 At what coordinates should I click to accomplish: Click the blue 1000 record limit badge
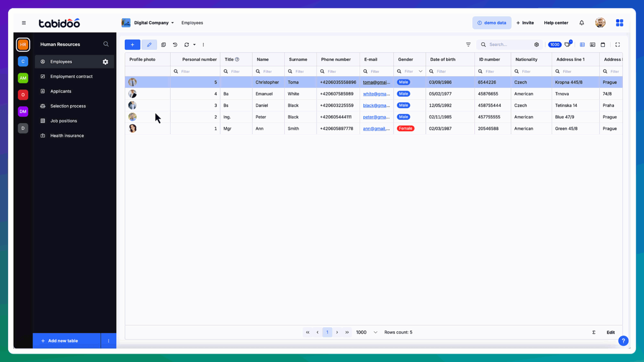tap(555, 45)
